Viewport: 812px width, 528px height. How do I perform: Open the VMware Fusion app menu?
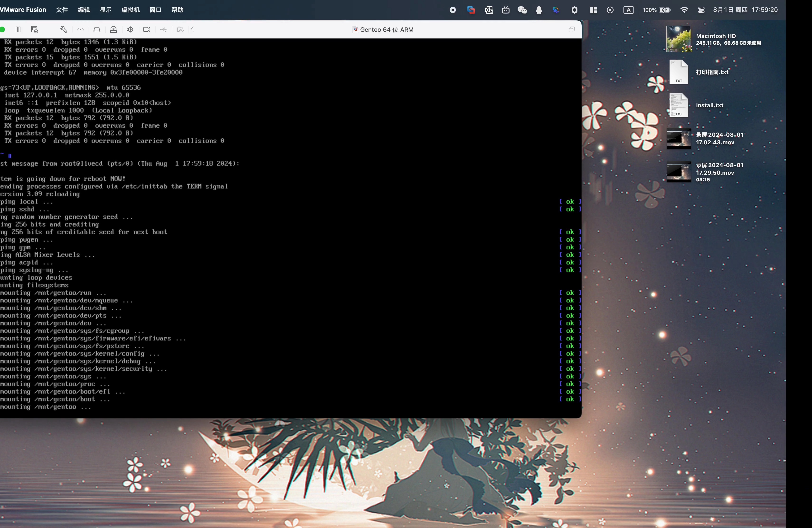pos(23,9)
